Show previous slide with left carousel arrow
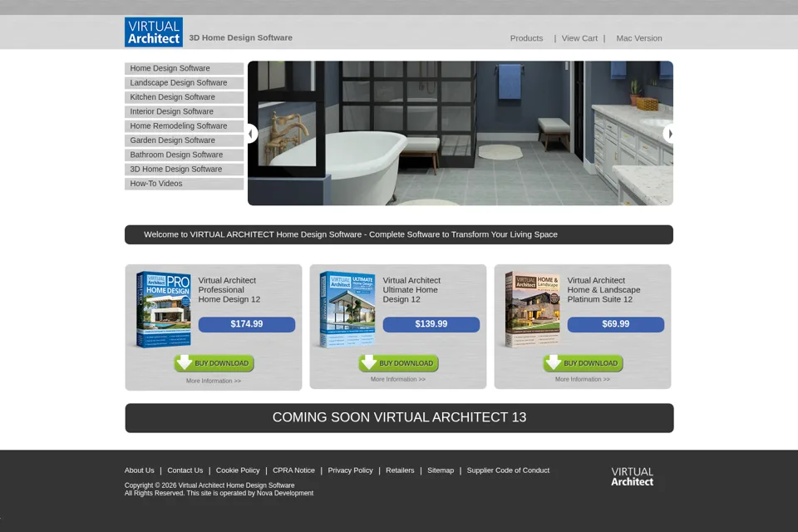This screenshot has width=798, height=532. click(251, 134)
